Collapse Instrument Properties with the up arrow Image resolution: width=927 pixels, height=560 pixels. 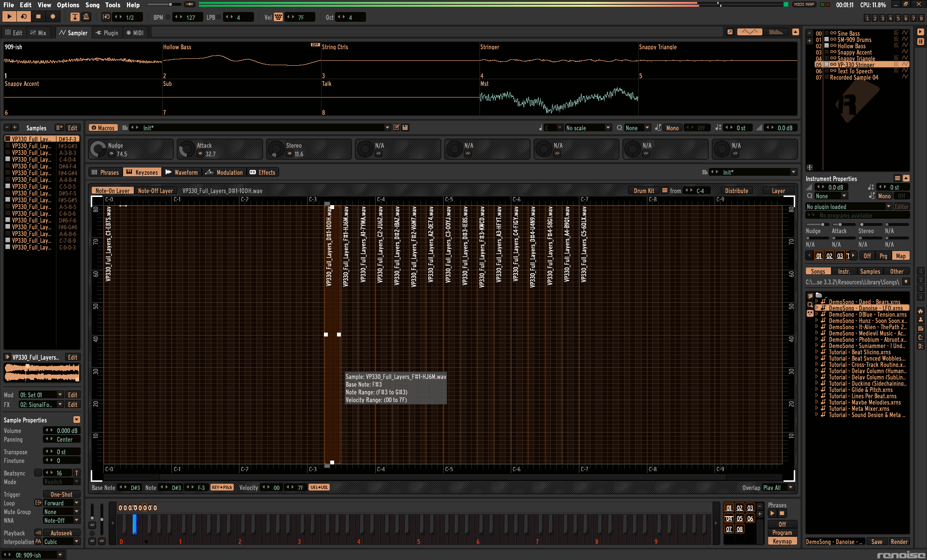(x=906, y=178)
